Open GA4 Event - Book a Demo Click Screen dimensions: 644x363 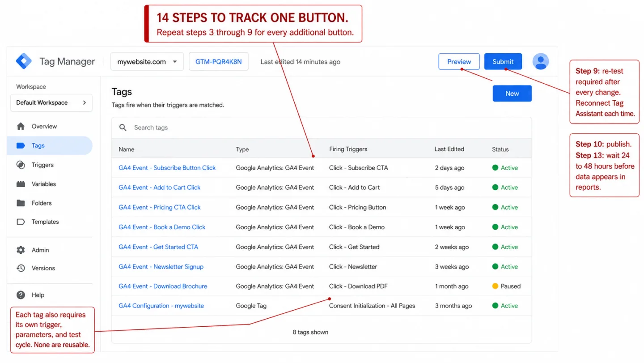pos(162,227)
